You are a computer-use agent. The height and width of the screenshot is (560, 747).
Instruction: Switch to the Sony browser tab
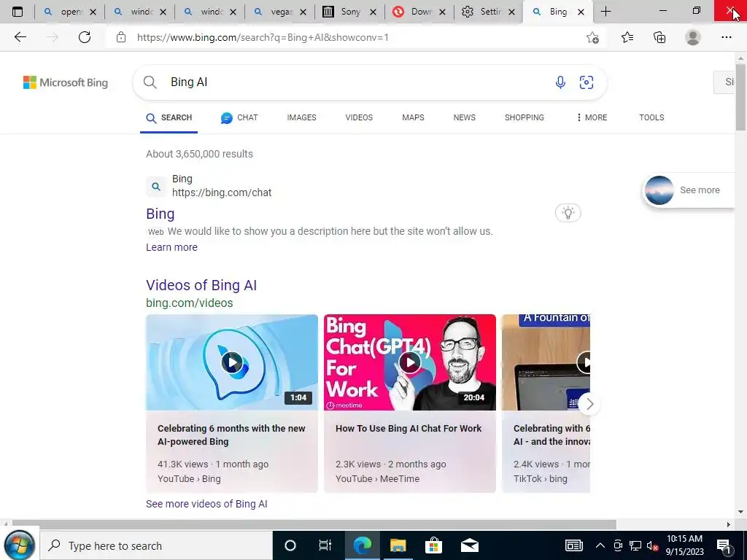pyautogui.click(x=349, y=12)
